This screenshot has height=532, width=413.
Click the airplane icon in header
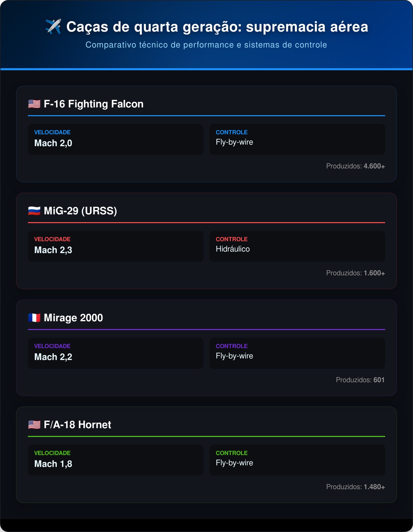point(53,26)
